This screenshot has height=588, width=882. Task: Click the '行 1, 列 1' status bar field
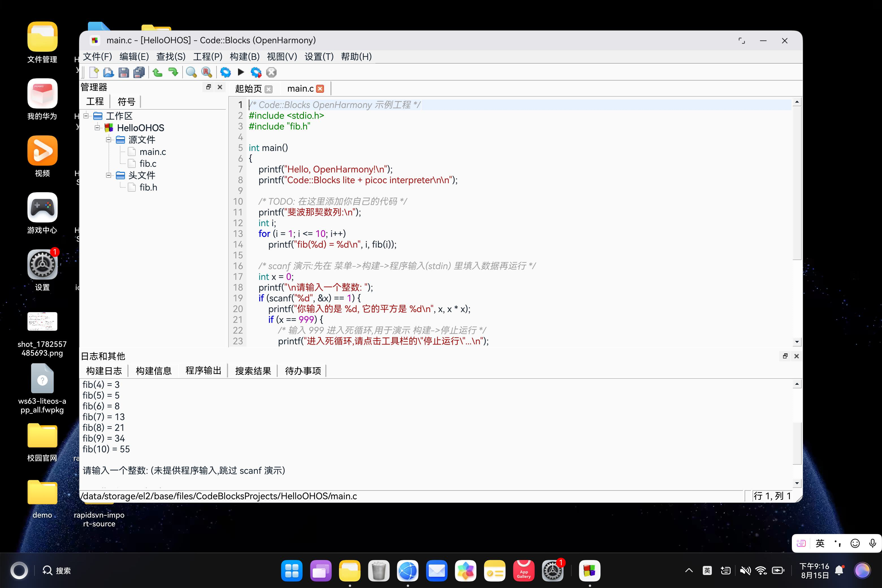pos(773,496)
